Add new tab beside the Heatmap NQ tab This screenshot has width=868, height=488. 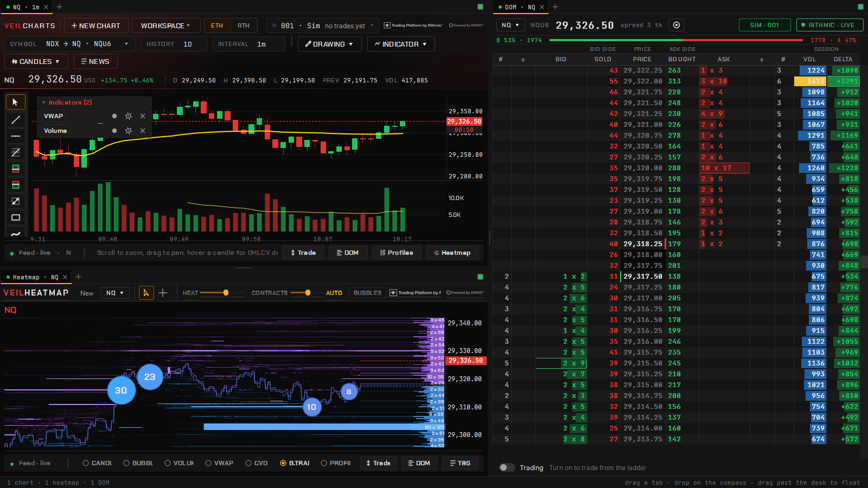78,277
